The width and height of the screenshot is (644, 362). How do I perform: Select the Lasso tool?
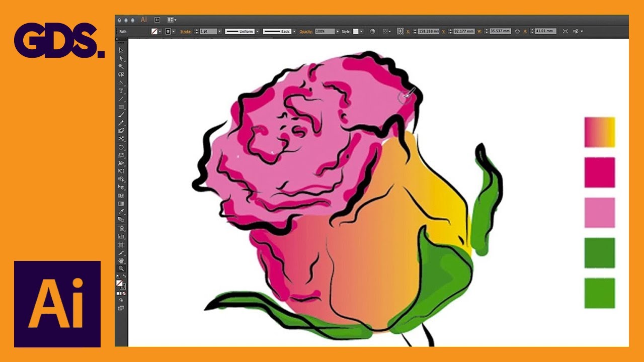tap(121, 74)
